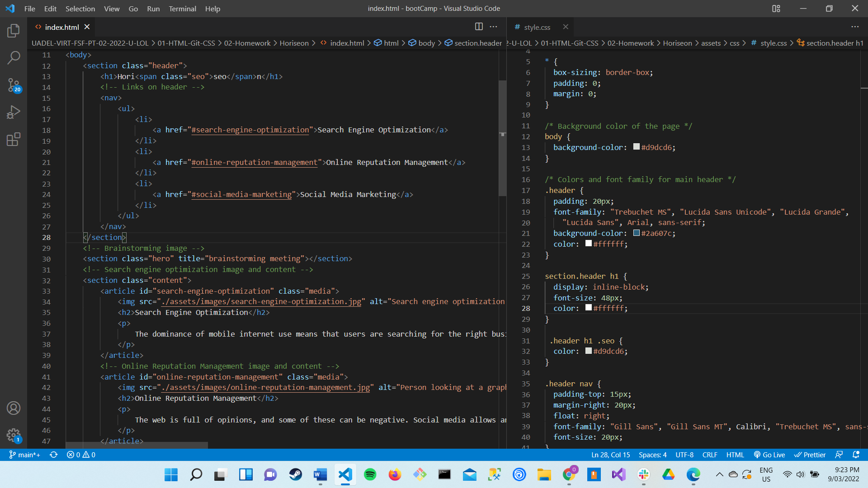Open the editor more actions ellipsis menu
Image resolution: width=868 pixels, height=488 pixels.
tap(493, 27)
